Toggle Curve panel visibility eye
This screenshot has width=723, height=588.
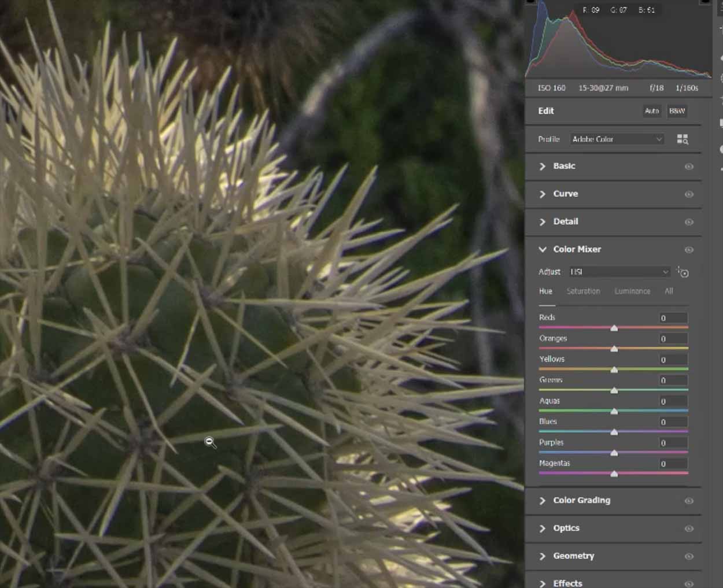click(x=689, y=194)
